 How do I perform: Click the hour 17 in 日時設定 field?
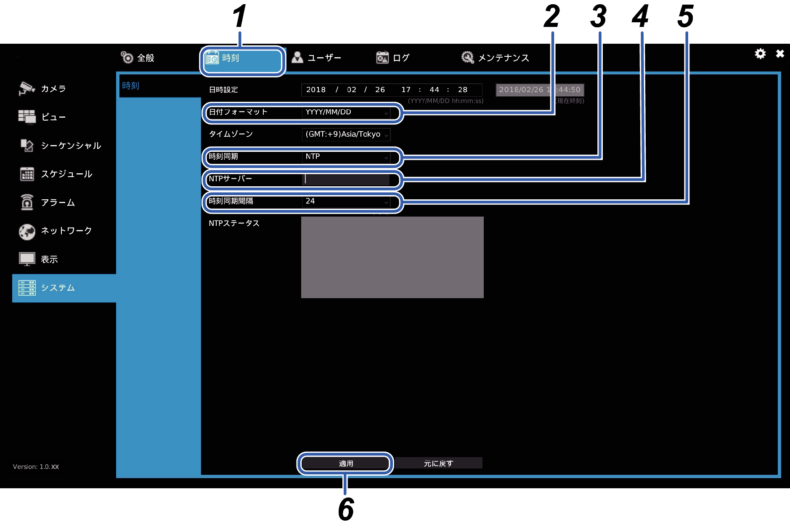click(x=406, y=90)
